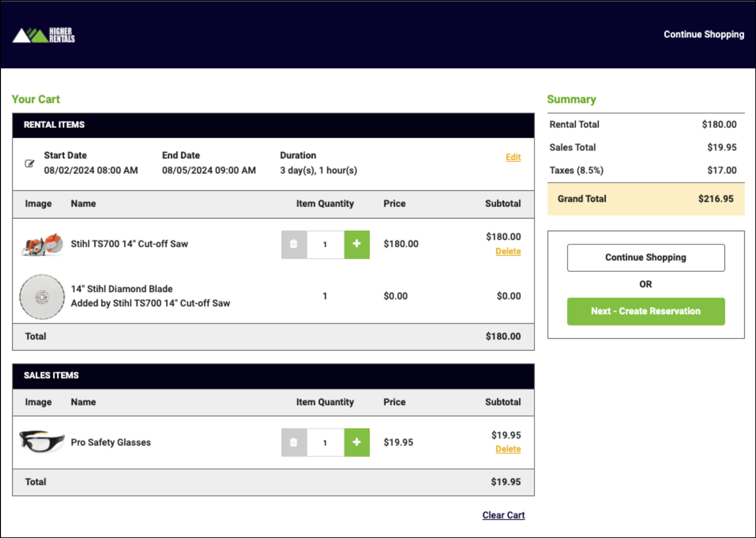Screen dimensions: 756x538
Task: Click the Higher Rentals logo
Action: [x=44, y=35]
